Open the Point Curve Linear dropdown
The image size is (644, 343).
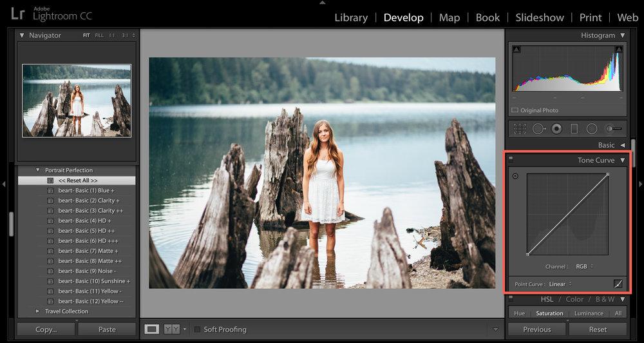pyautogui.click(x=560, y=284)
